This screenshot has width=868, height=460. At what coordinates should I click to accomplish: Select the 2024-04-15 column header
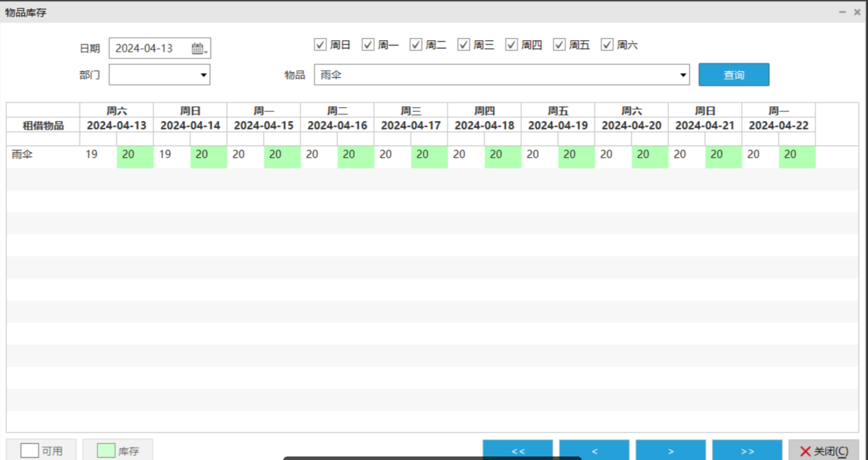tap(263, 125)
